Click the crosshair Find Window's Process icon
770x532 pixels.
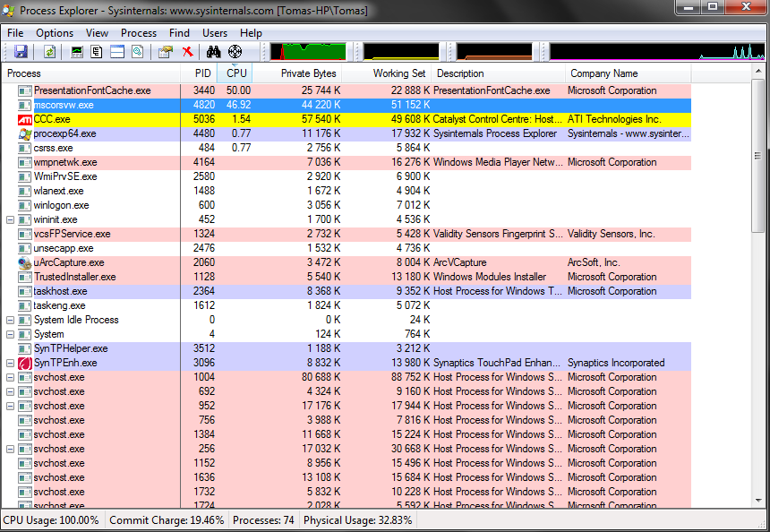click(x=235, y=52)
